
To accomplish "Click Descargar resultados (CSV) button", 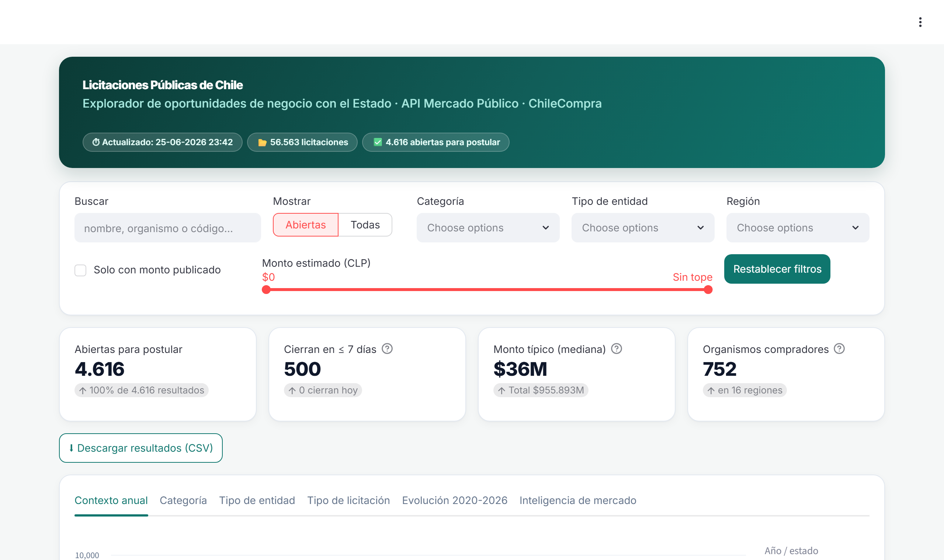I will (x=141, y=448).
